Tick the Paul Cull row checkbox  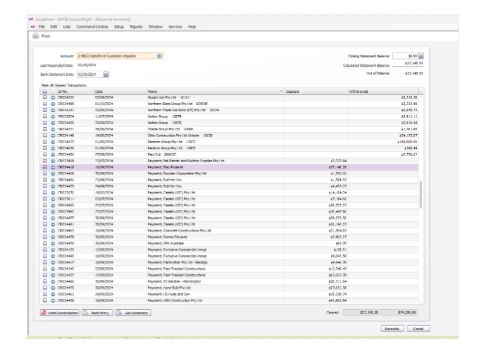tap(45, 154)
